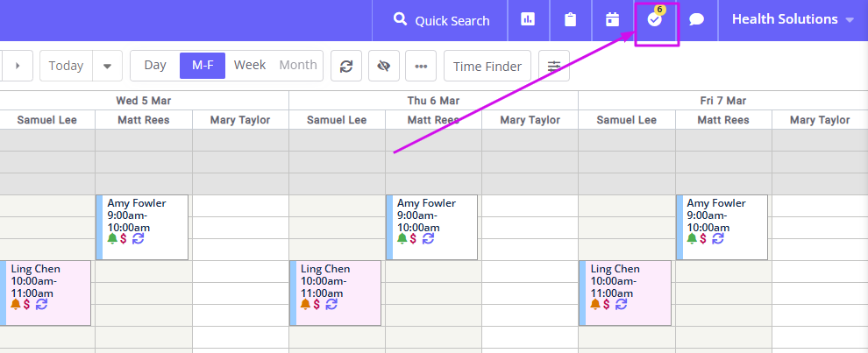Click the refresh calendar icon button
The width and height of the screenshot is (868, 353).
(x=346, y=66)
